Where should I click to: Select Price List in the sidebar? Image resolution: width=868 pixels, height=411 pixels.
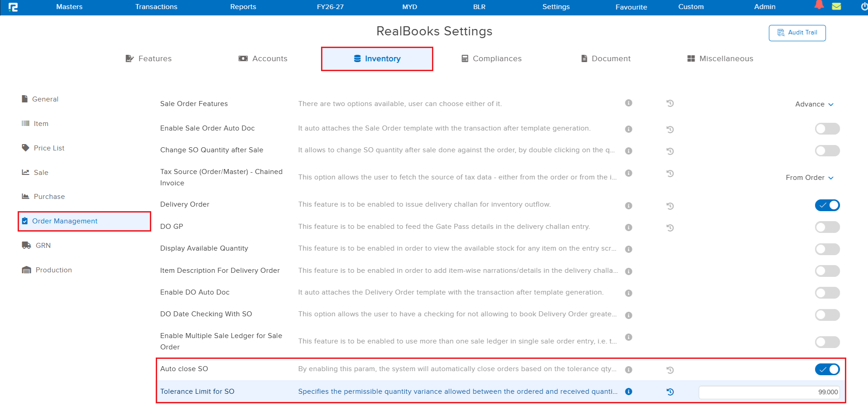pyautogui.click(x=43, y=148)
